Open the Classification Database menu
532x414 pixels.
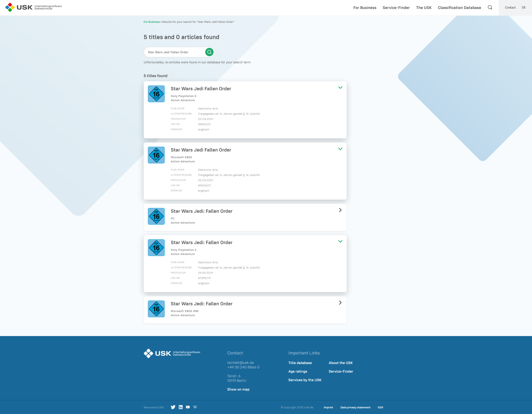click(459, 8)
